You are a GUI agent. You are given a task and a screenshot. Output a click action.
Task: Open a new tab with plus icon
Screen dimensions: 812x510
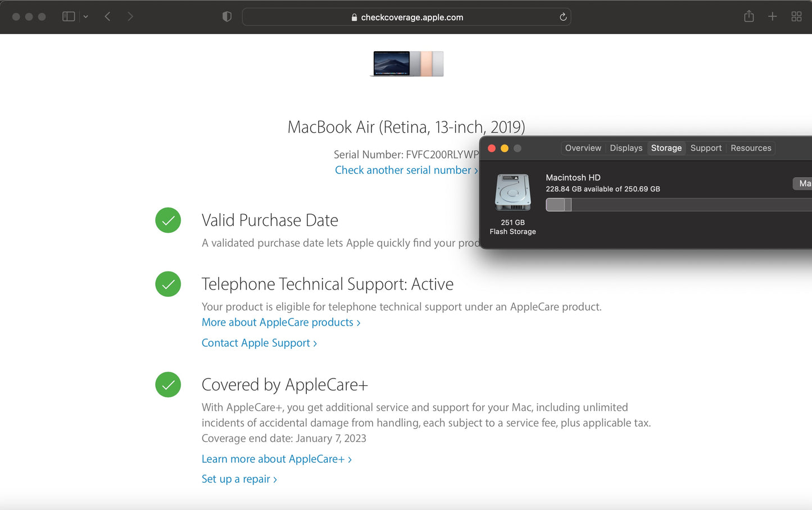[x=772, y=17]
